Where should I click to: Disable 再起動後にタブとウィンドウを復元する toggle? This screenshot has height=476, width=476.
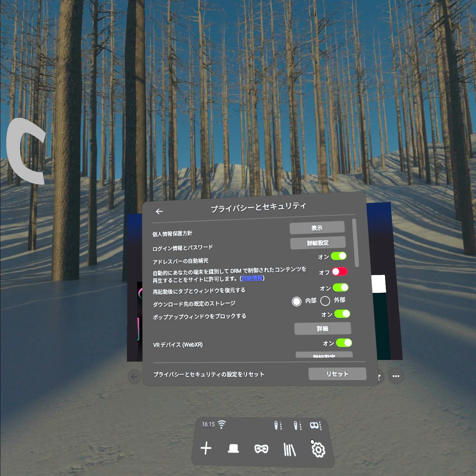pos(341,288)
